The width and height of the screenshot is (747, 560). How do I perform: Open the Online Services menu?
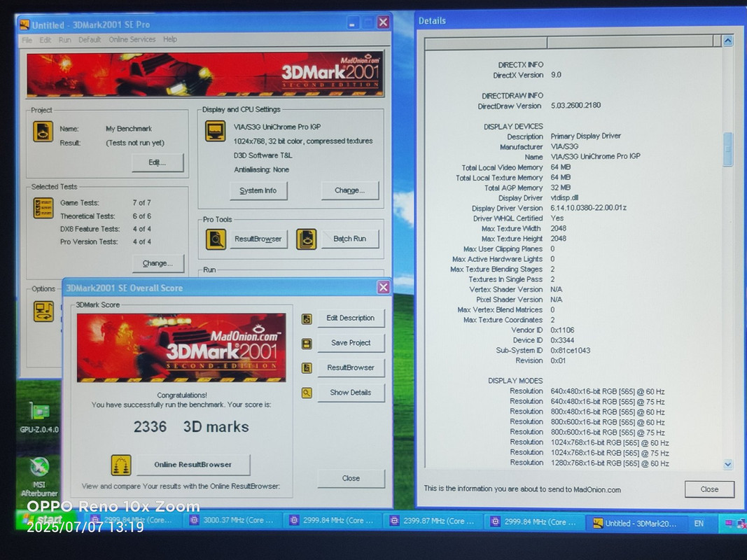click(x=132, y=39)
